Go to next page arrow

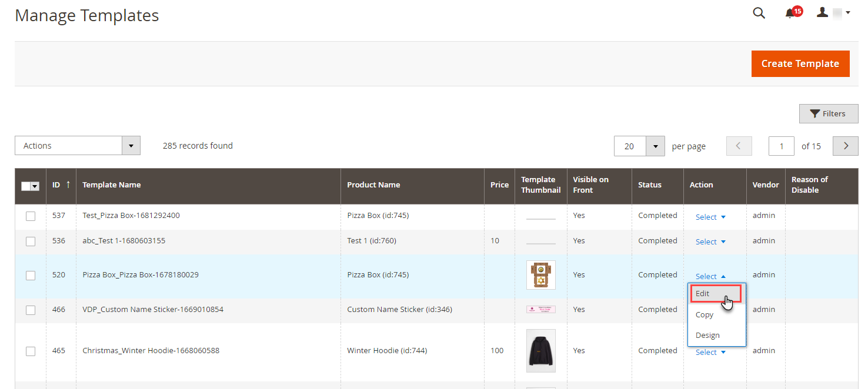click(x=846, y=146)
